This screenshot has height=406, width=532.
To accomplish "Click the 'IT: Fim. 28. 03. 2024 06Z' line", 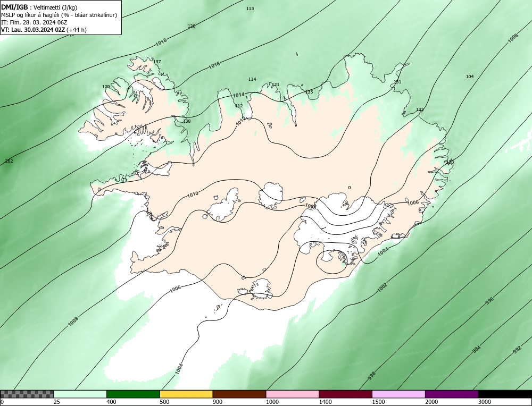I will pos(34,22).
